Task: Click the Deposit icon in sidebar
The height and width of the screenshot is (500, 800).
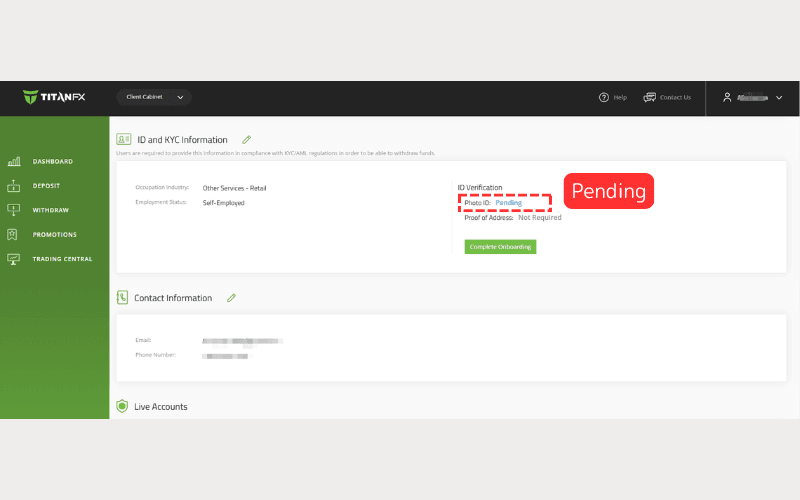Action: [14, 186]
